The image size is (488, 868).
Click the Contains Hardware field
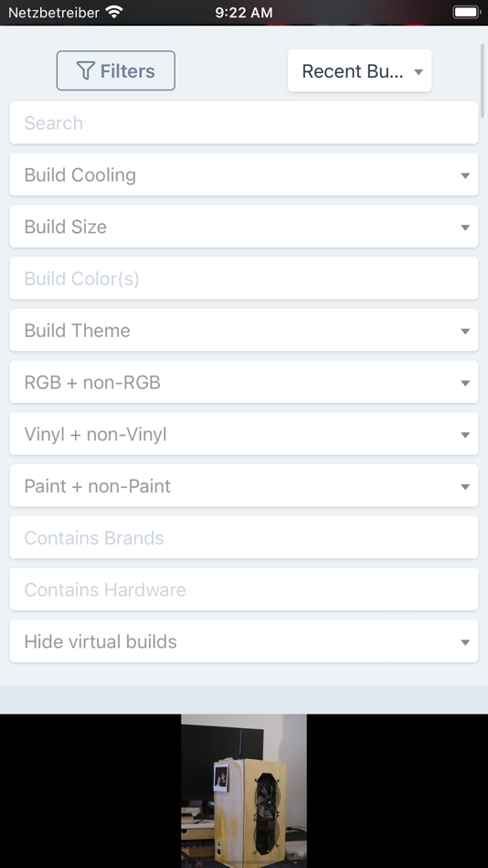point(244,589)
